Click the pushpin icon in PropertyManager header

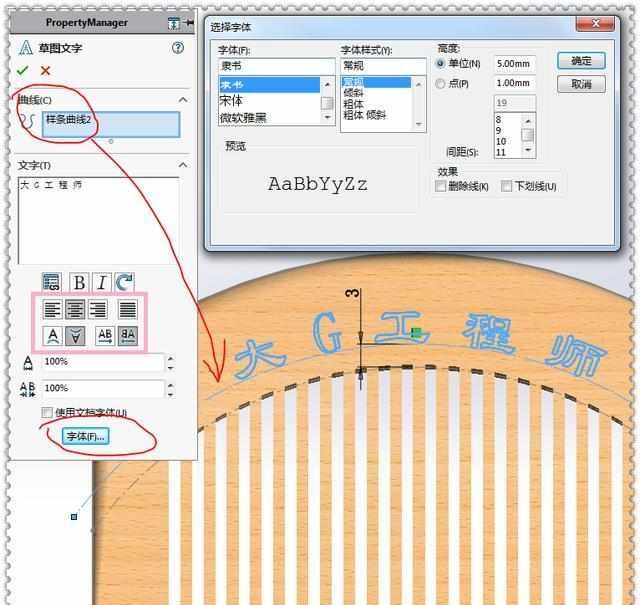tap(189, 22)
